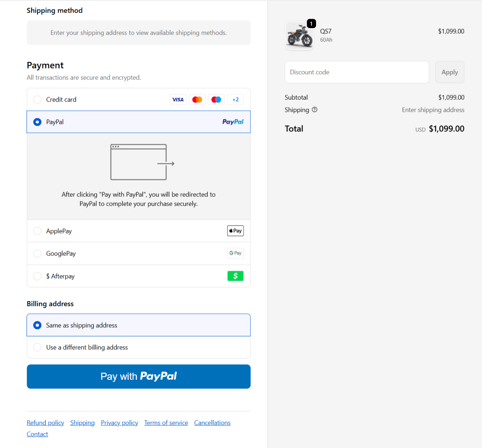This screenshot has height=448, width=482.
Task: Select the Credit card payment option
Action: pyautogui.click(x=37, y=100)
